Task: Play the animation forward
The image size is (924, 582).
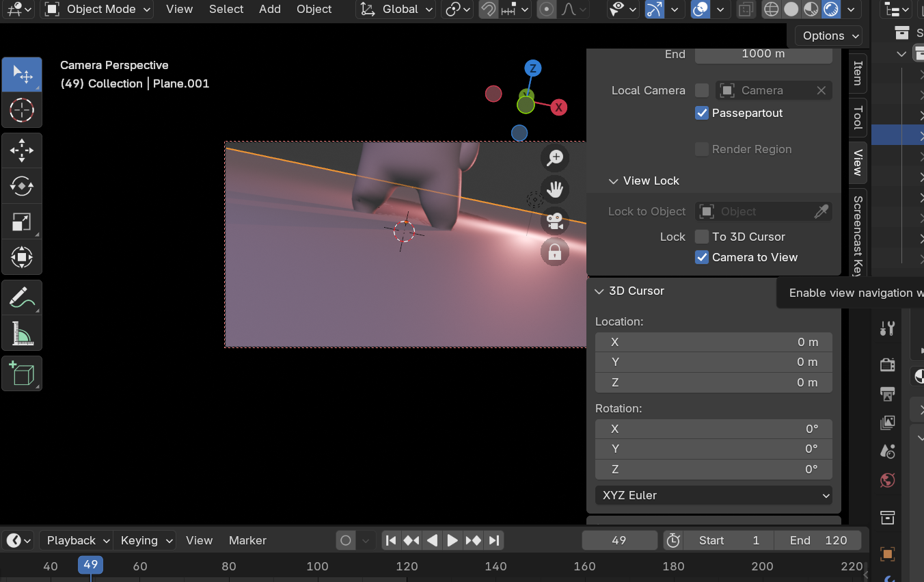Action: (x=452, y=540)
